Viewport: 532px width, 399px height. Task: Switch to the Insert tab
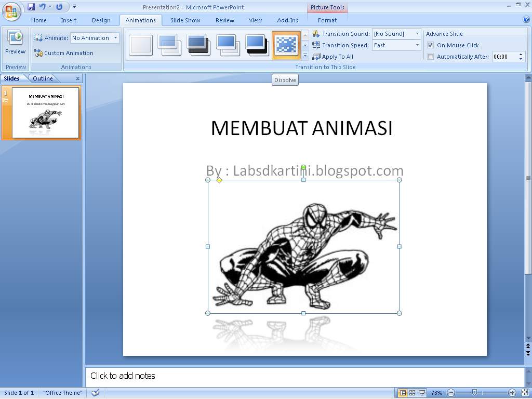69,20
